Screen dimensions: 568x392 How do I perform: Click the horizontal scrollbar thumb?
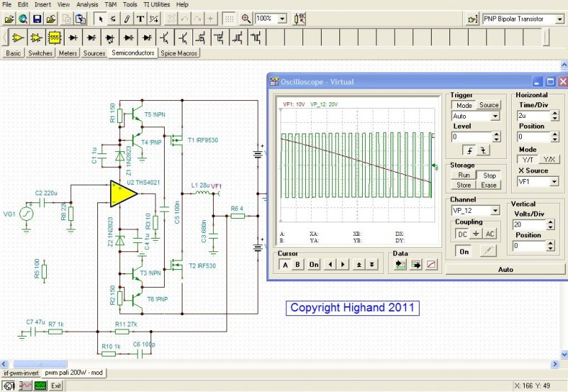pyautogui.click(x=40, y=364)
